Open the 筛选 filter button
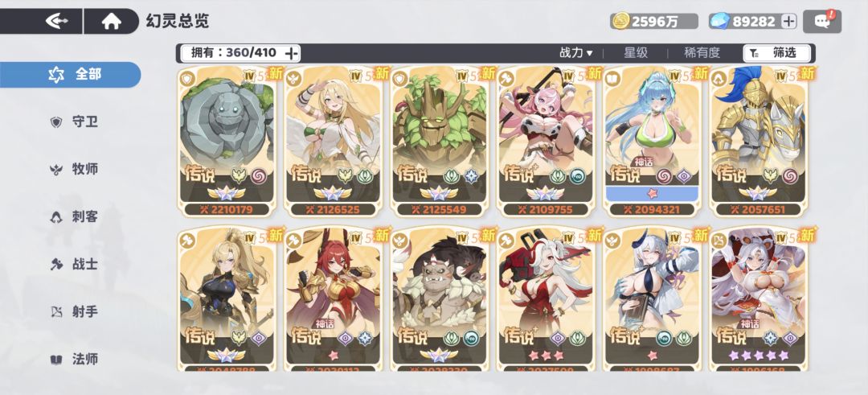This screenshot has width=868, height=395. (x=776, y=53)
